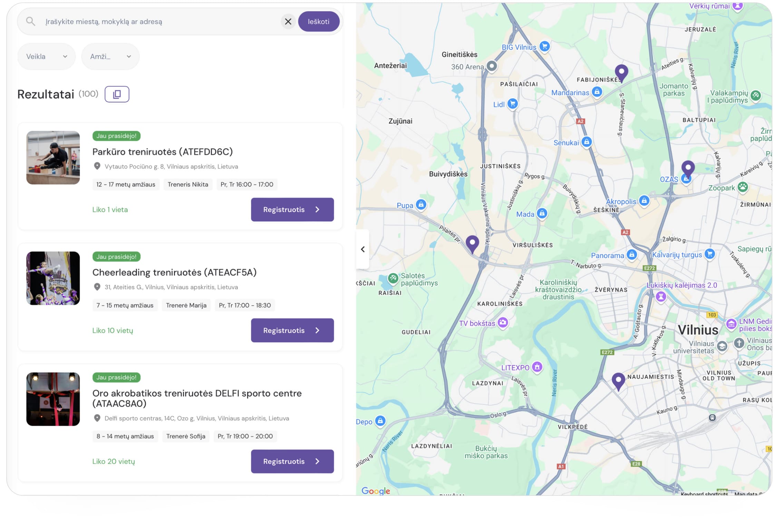
Task: Click the copy icon beside Rezultatai
Action: (117, 94)
